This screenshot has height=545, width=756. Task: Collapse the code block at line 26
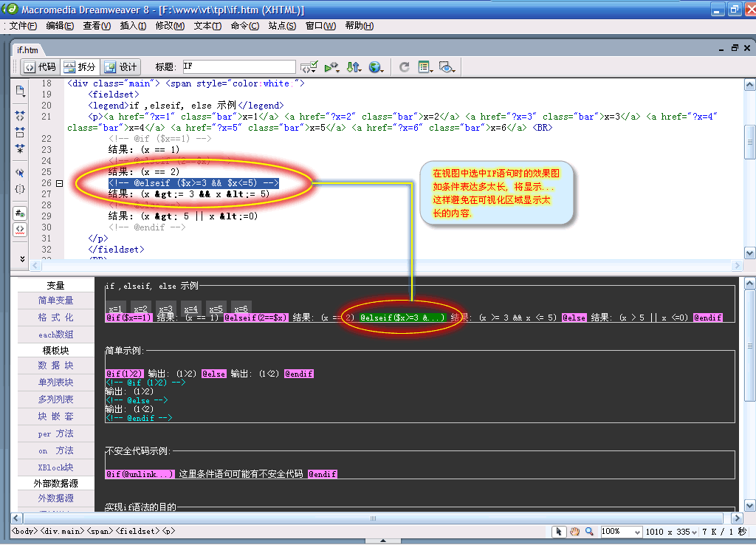[x=59, y=183]
